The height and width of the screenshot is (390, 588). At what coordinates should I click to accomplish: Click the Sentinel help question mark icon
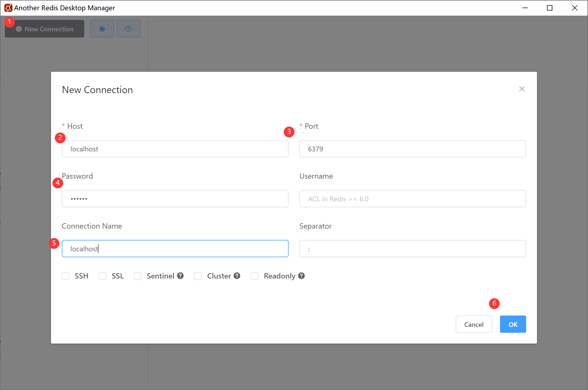coord(180,276)
